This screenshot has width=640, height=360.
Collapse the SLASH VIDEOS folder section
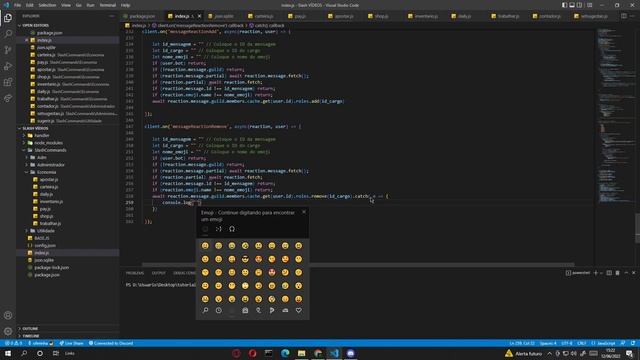36,128
